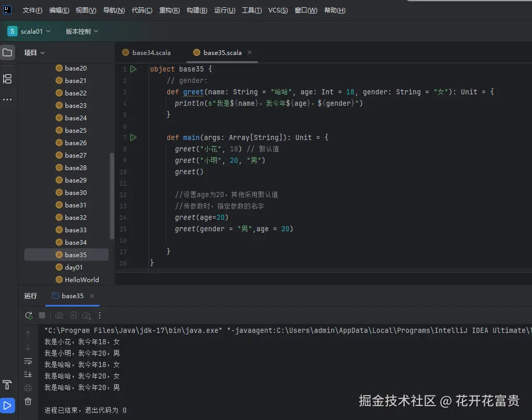This screenshot has height=420, width=532.
Task: Open the Project tool window folder icon
Action: 7,52
